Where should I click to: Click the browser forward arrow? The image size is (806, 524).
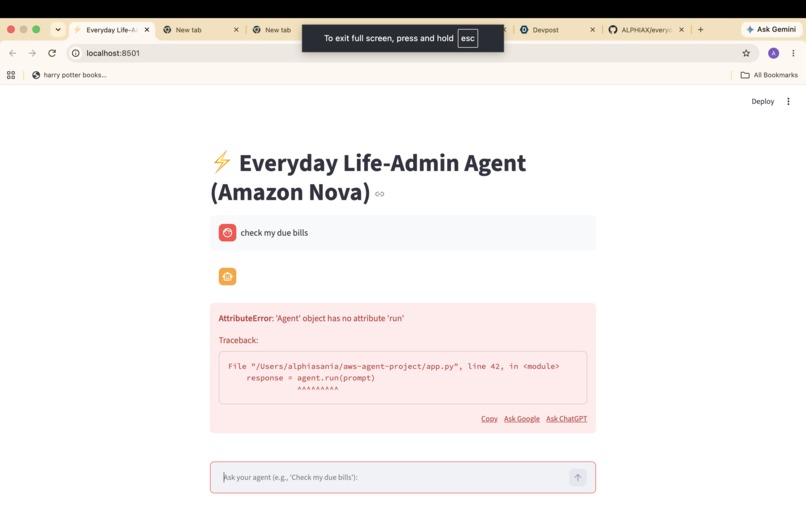point(32,53)
